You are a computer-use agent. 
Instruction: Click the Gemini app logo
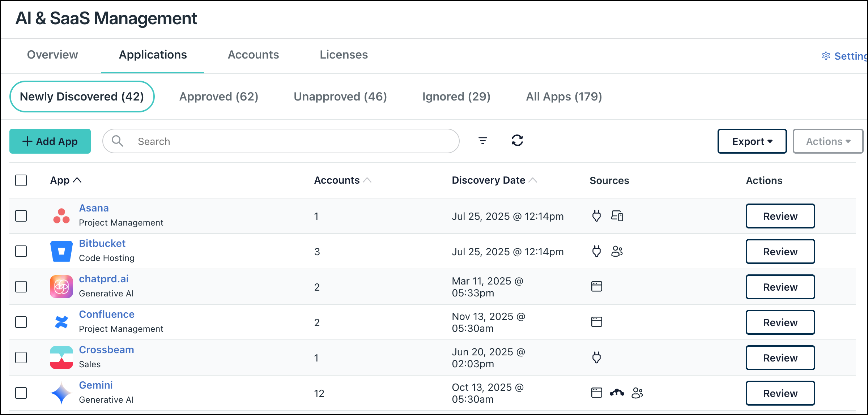coord(61,393)
